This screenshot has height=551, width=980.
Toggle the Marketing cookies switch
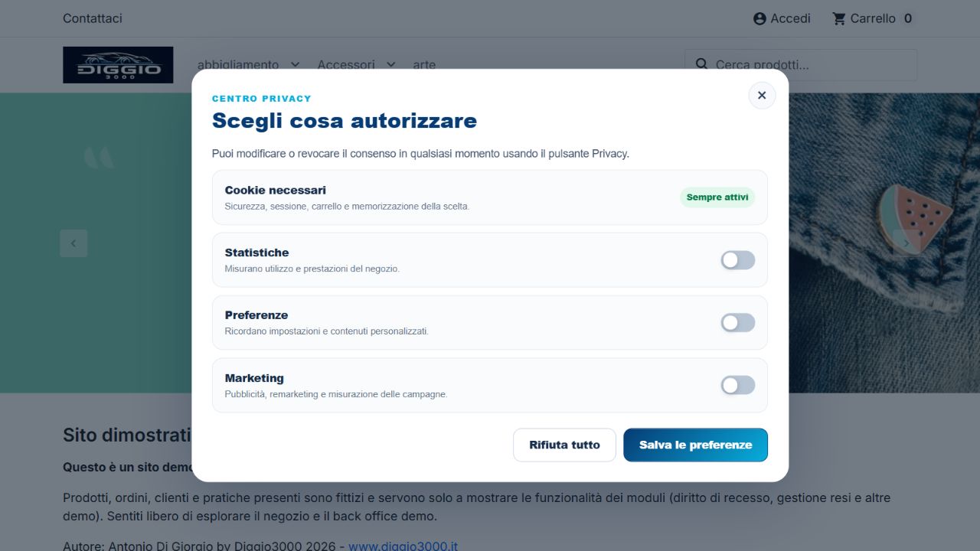(x=738, y=385)
